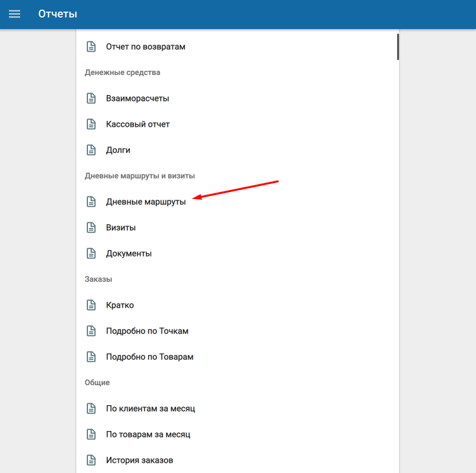The image size is (476, 473).
Task: Open the Долги report
Action: pyautogui.click(x=118, y=150)
